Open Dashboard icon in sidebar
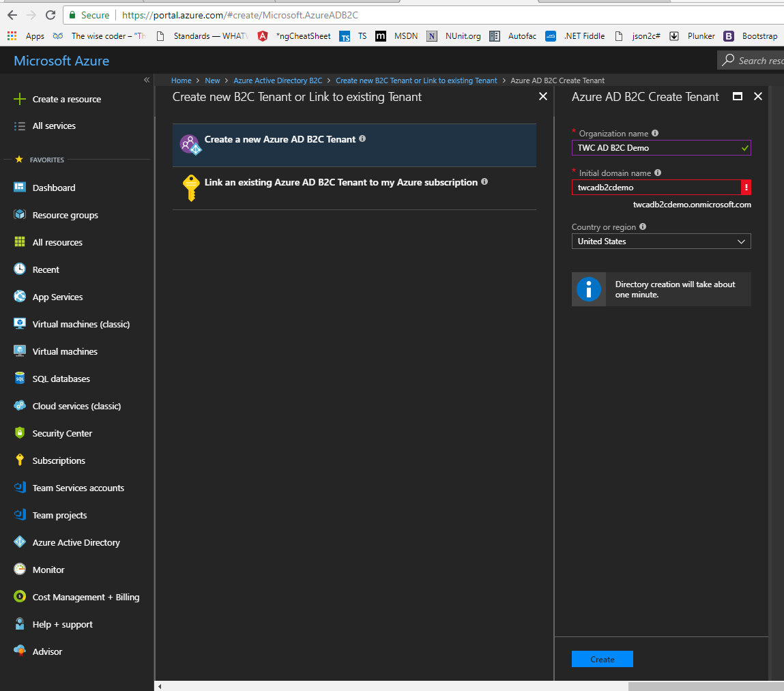Image resolution: width=784 pixels, height=691 pixels. tap(20, 188)
